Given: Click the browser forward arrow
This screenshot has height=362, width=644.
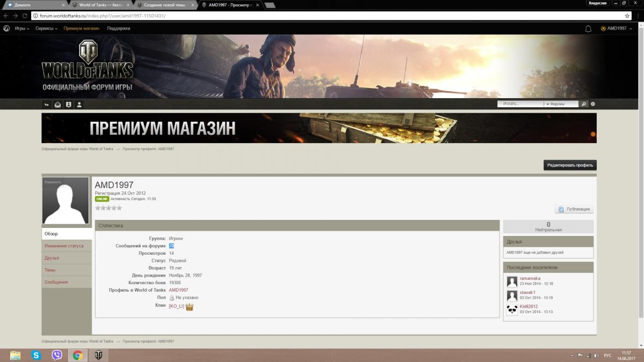Looking at the screenshot, I should tap(15, 16).
